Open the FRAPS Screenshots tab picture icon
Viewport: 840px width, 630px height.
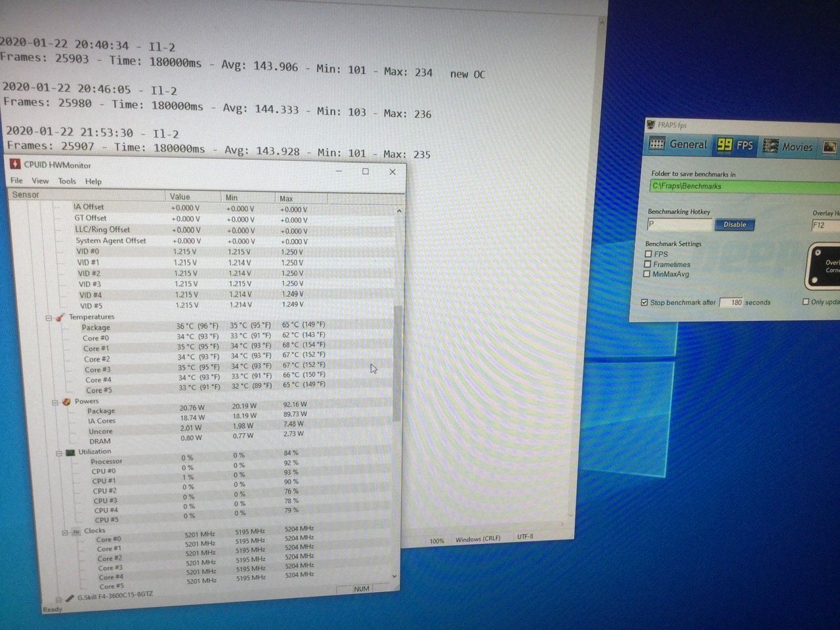(x=829, y=147)
